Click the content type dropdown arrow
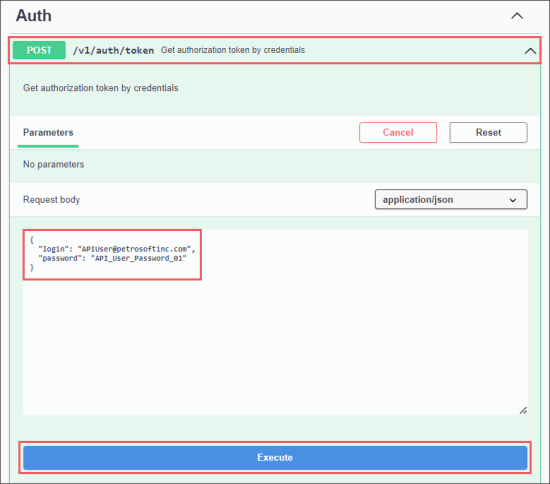This screenshot has height=484, width=550. pos(513,200)
